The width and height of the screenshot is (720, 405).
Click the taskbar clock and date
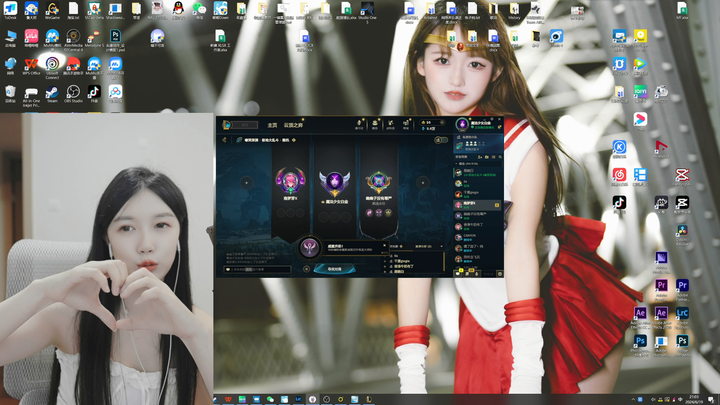pos(694,399)
